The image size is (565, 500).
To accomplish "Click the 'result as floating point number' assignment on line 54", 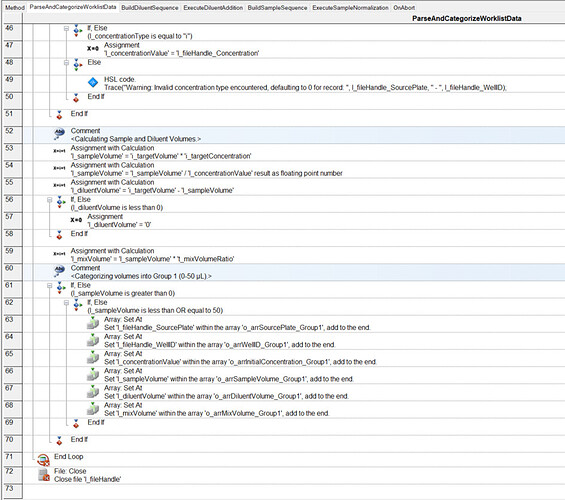I will pyautogui.click(x=206, y=173).
